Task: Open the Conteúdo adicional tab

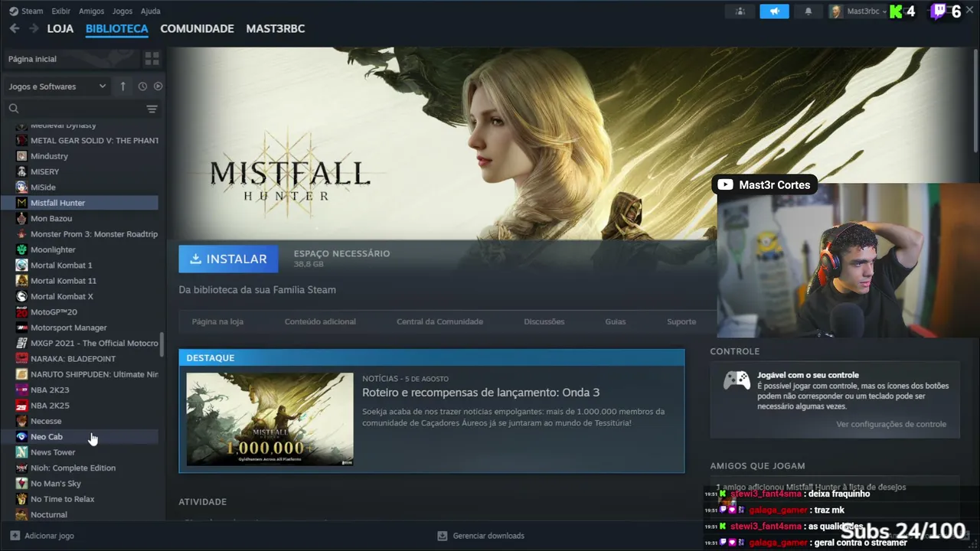Action: click(320, 321)
